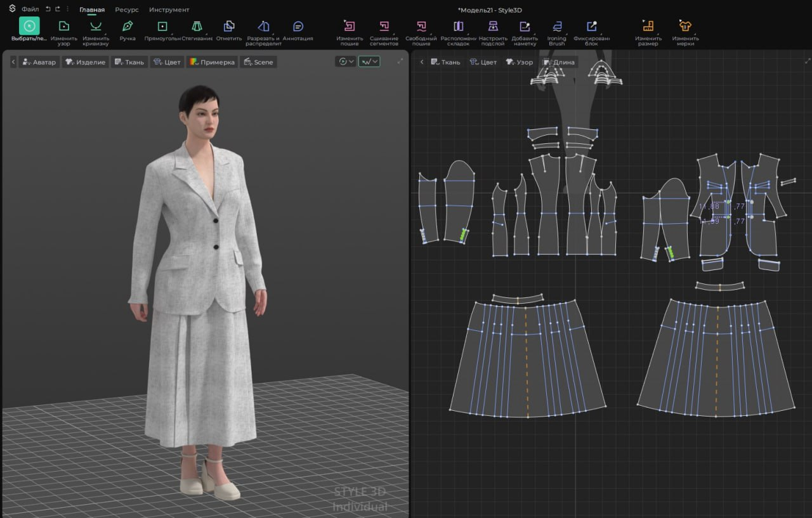This screenshot has height=518, width=812.
Task: Click the Scene button
Action: point(258,62)
